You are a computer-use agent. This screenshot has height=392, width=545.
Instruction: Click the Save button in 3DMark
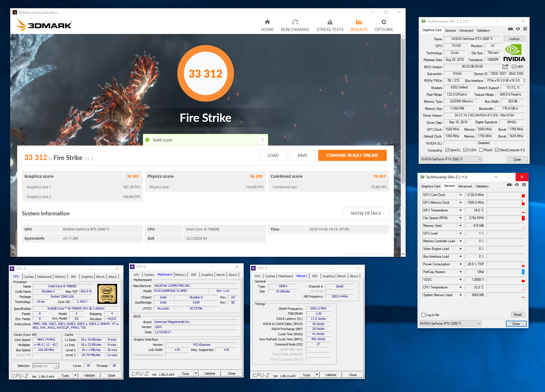click(302, 155)
